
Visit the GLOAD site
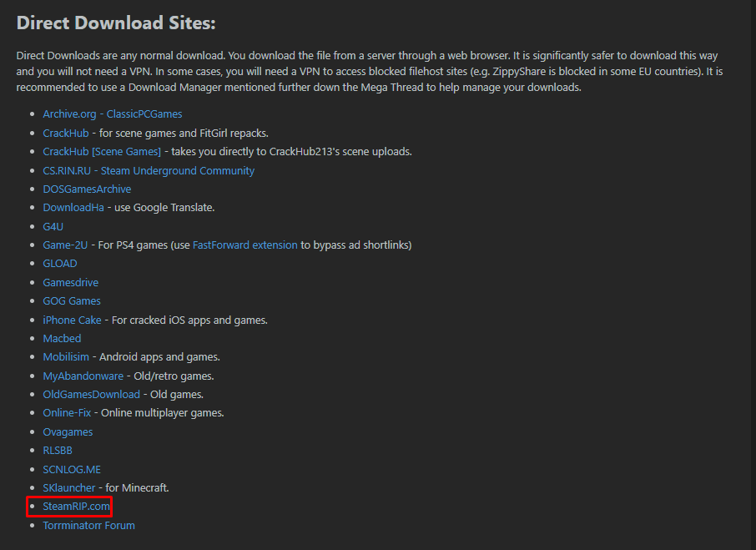(59, 263)
